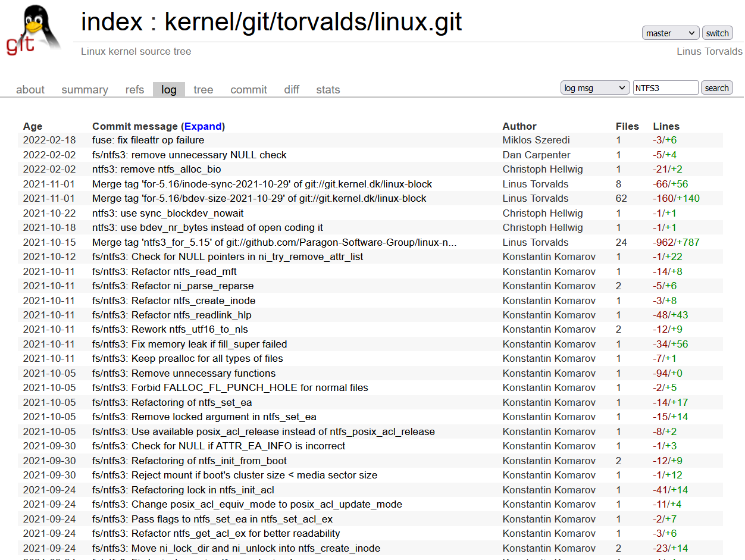Click the -962/+787 lines value
The width and height of the screenshot is (745, 560).
point(676,242)
